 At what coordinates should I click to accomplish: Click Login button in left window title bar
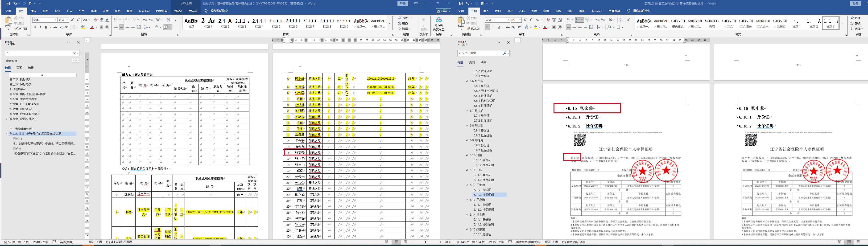pos(403,3)
